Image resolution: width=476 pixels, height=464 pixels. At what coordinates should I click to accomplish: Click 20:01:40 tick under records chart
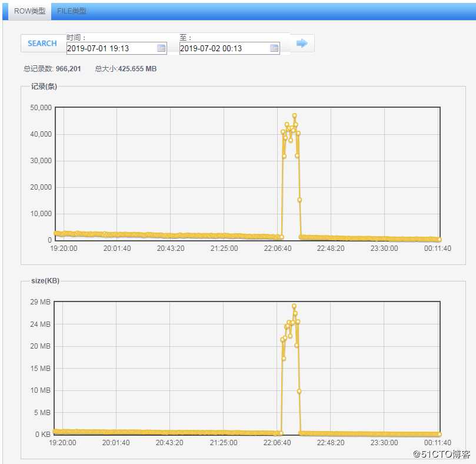point(117,248)
